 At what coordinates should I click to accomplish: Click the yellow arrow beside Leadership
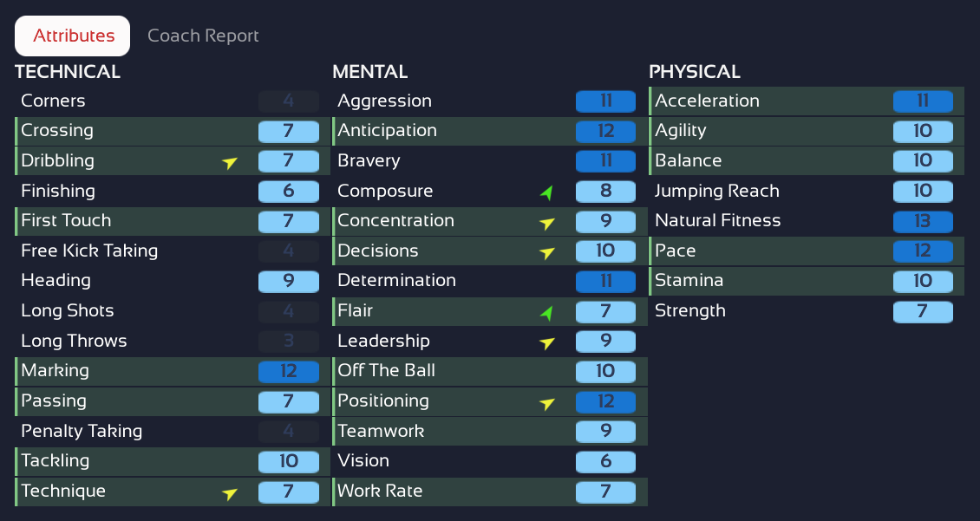coord(546,342)
